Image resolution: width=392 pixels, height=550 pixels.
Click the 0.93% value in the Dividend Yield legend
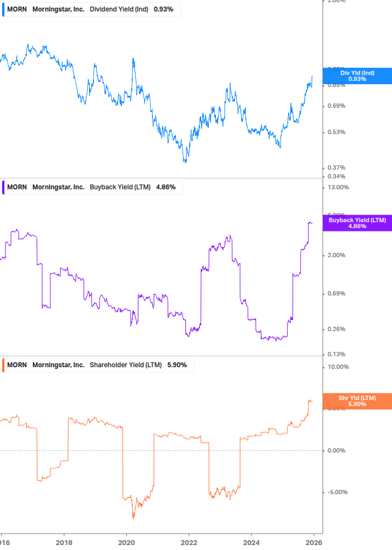[163, 9]
